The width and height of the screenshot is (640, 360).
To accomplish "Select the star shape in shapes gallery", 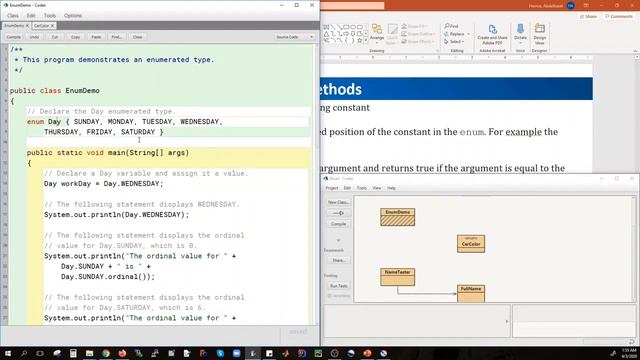I will tap(359, 40).
